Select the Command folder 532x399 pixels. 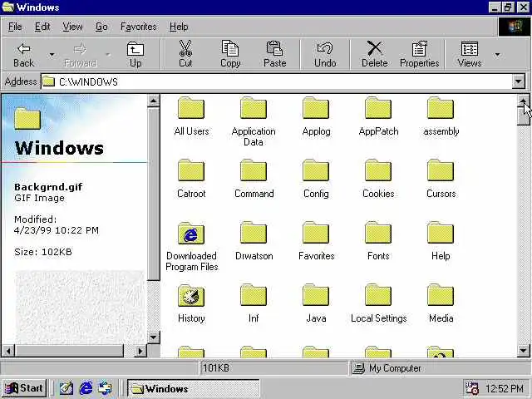click(254, 179)
